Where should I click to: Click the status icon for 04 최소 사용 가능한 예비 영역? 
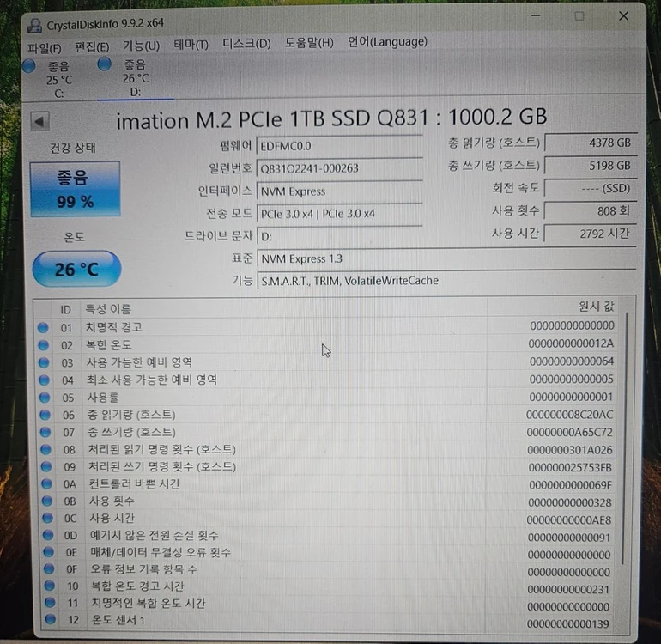tap(45, 380)
